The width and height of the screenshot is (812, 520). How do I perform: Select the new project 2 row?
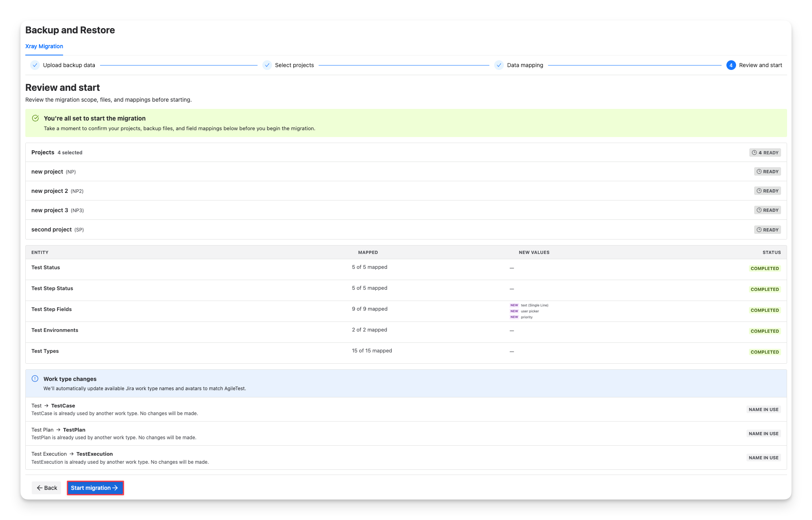click(x=406, y=191)
